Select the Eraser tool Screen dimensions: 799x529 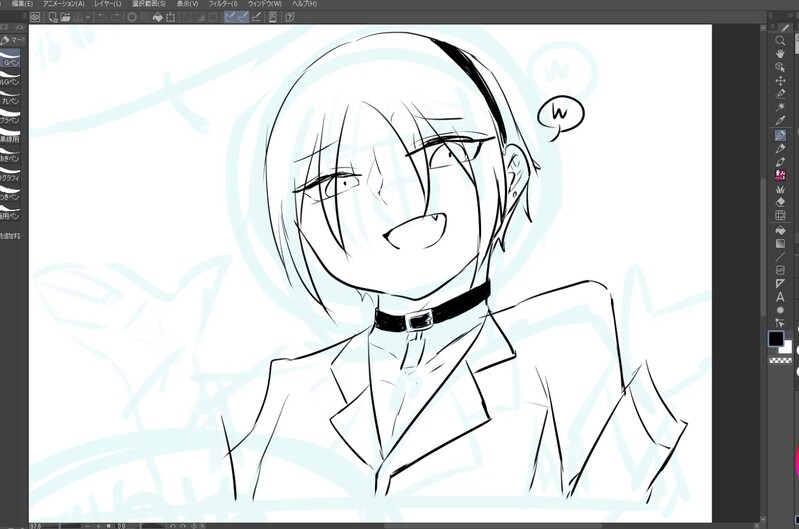coord(780,202)
